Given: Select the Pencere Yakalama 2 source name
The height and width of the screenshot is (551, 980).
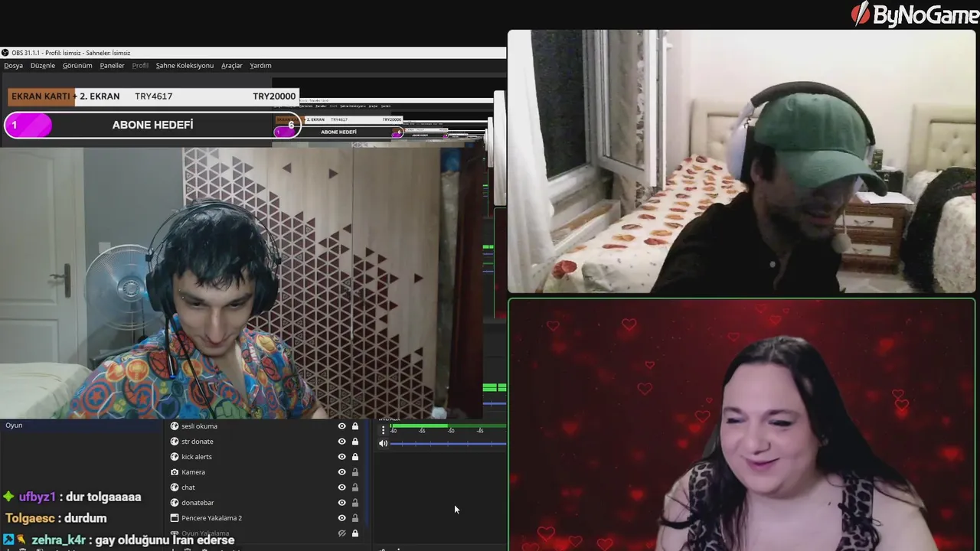Looking at the screenshot, I should (x=211, y=518).
